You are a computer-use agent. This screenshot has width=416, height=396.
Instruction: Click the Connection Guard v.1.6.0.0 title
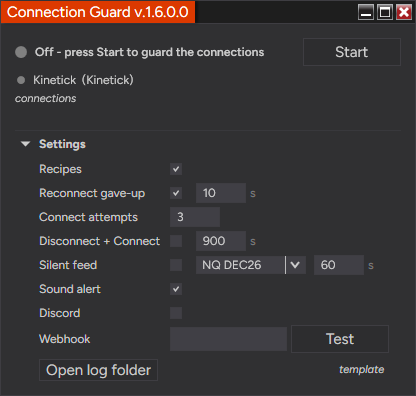point(98,12)
